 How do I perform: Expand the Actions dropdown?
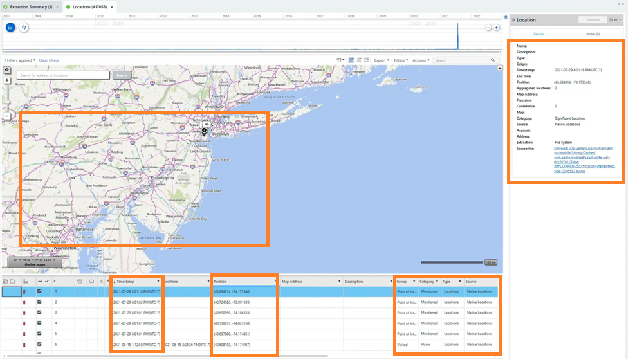click(x=420, y=60)
